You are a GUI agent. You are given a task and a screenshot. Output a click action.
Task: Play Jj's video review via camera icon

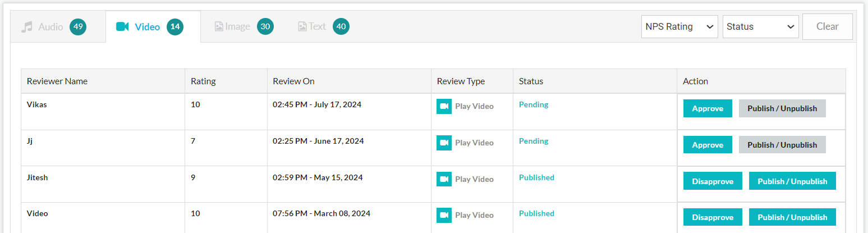444,143
